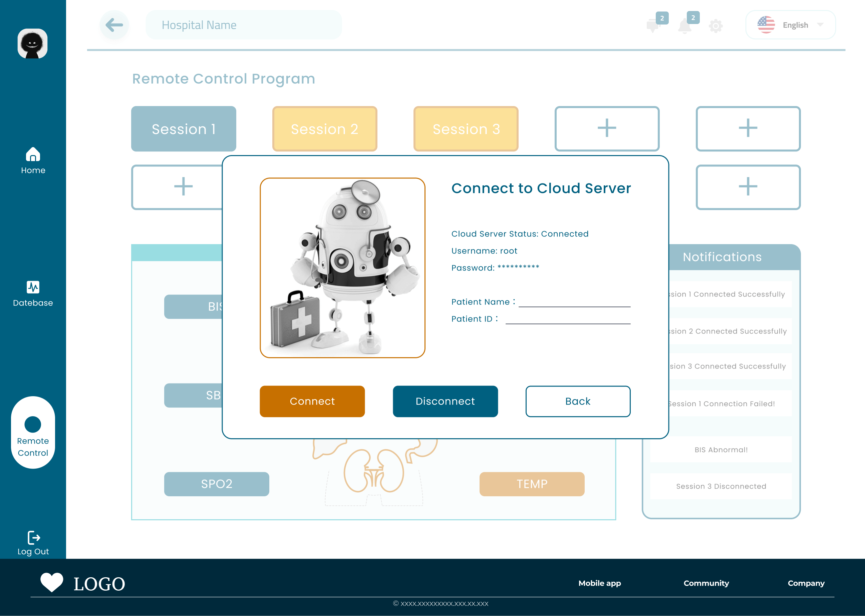Click the TEMP vital sign button

[x=532, y=484]
